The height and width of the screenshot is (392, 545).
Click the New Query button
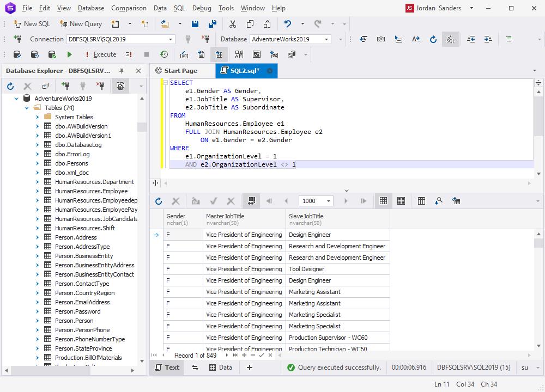81,24
